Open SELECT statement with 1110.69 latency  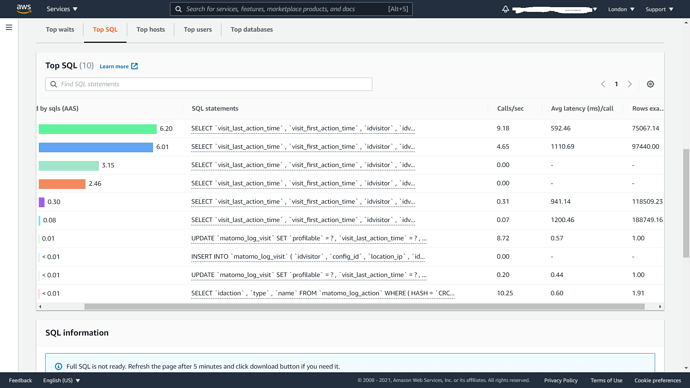click(303, 146)
